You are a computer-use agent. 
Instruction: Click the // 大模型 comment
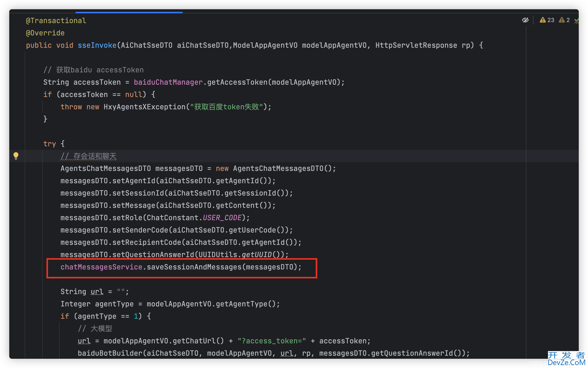pyautogui.click(x=95, y=328)
